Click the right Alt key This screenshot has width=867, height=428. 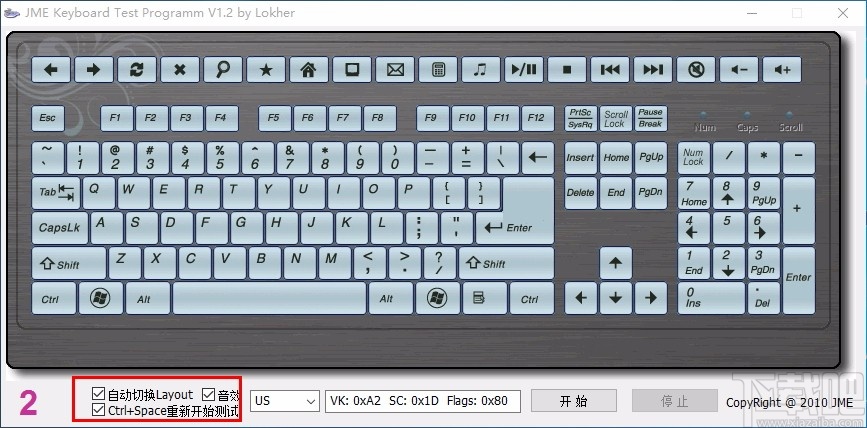(391, 299)
